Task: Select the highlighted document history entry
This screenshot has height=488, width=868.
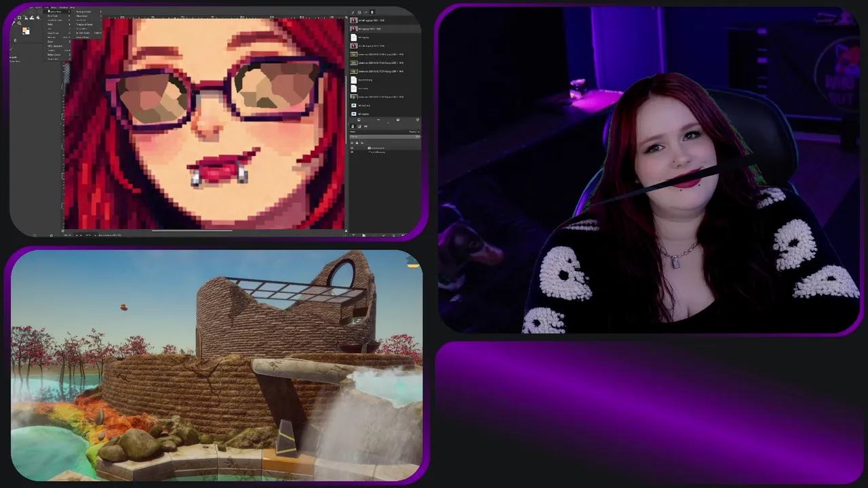Action: point(384,28)
